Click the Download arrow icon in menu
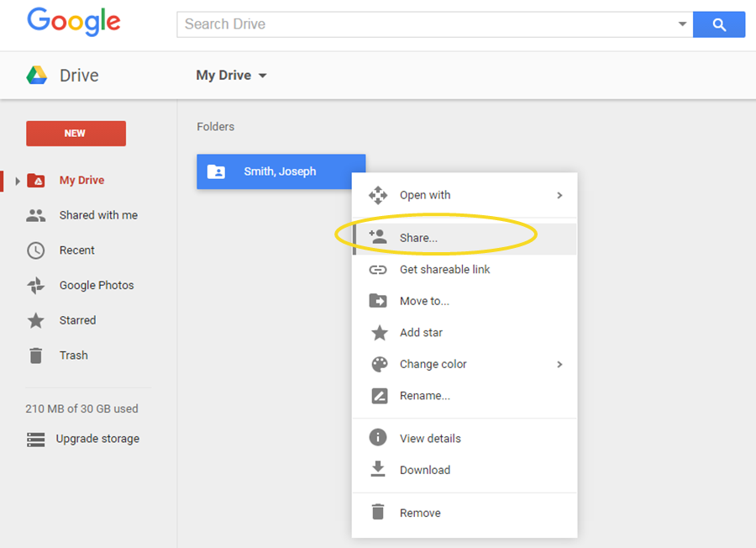The image size is (756, 548). coord(379,470)
